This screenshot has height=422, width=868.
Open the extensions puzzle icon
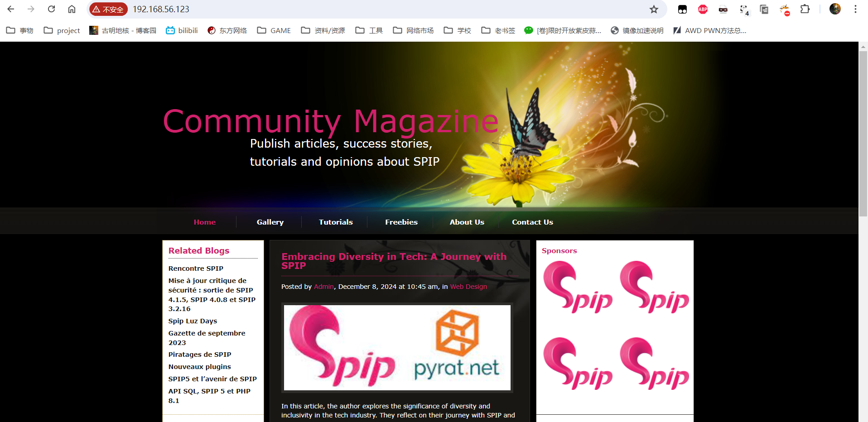click(x=805, y=9)
